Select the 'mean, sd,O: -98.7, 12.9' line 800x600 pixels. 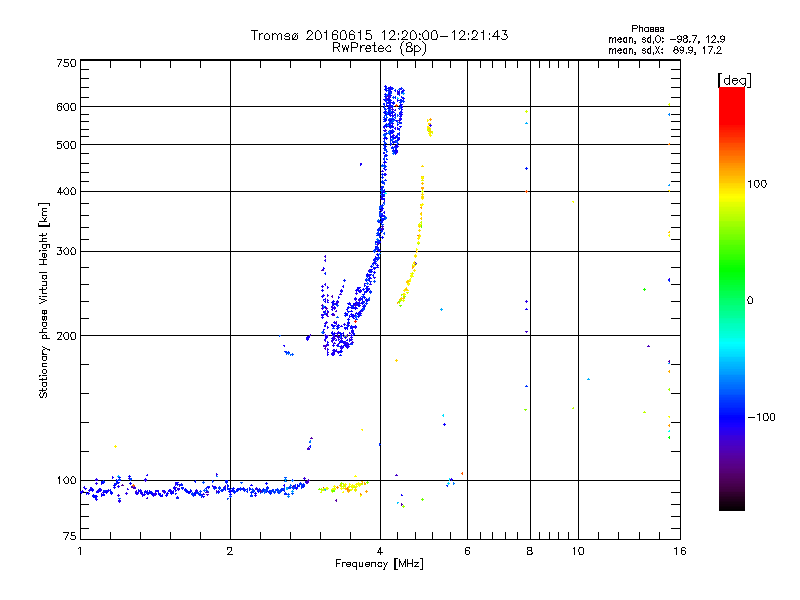666,39
